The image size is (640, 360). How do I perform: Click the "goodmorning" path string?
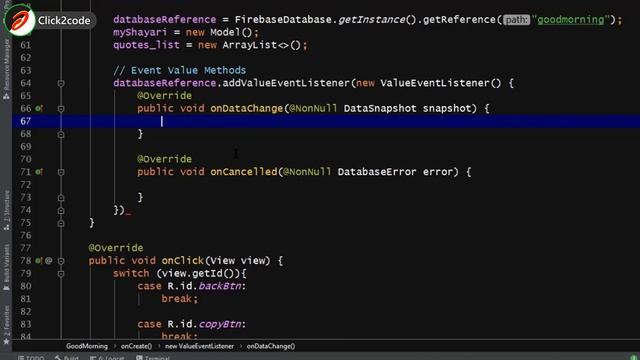(x=570, y=20)
